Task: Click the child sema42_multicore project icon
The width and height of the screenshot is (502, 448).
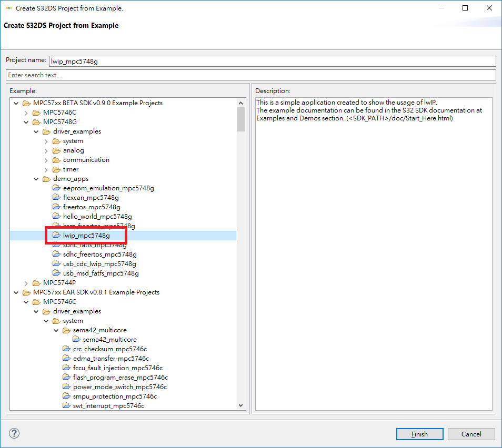Action: (x=76, y=339)
